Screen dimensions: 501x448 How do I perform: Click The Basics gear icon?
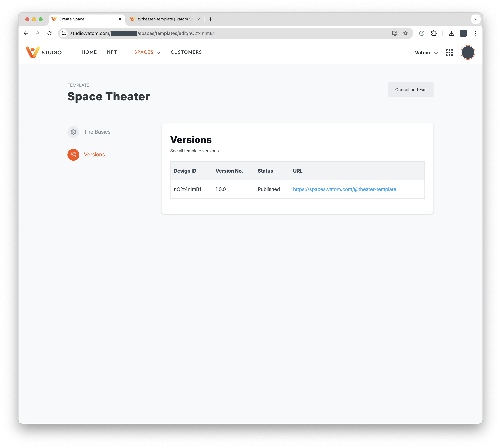point(73,132)
